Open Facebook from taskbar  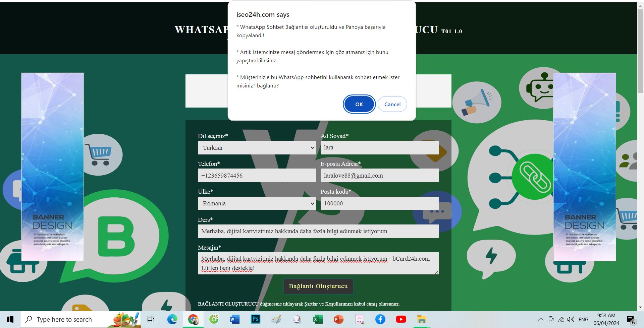pyautogui.click(x=380, y=319)
